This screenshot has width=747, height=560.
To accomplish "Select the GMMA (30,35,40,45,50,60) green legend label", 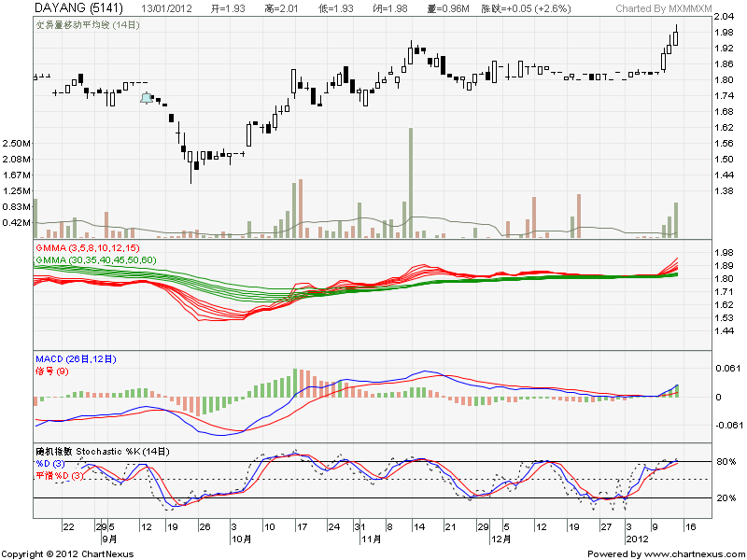I will pos(95,259).
